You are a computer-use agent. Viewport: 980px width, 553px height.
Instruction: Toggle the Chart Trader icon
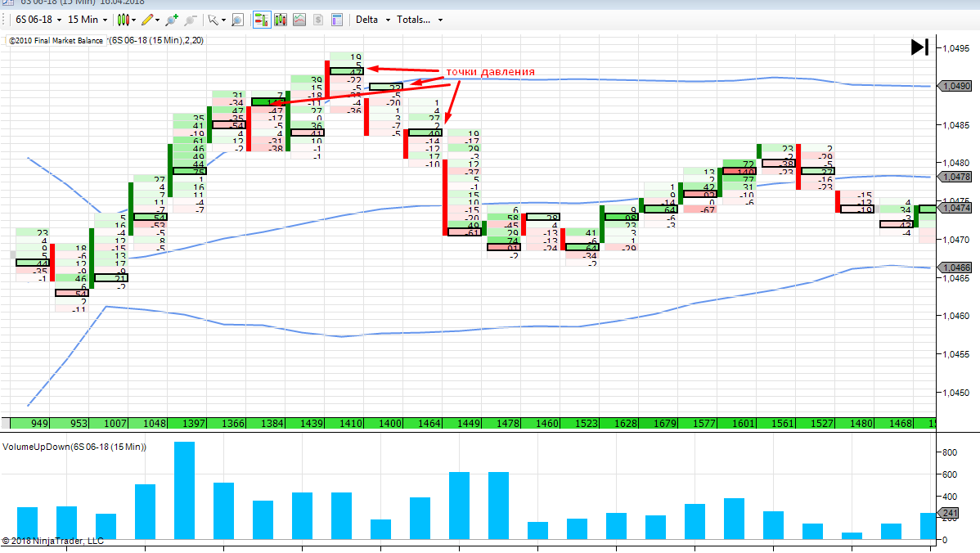(262, 20)
